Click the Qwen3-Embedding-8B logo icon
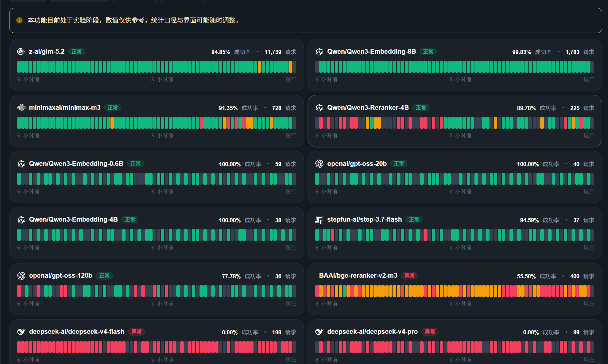Viewport: 608px width, 364px height. click(319, 52)
